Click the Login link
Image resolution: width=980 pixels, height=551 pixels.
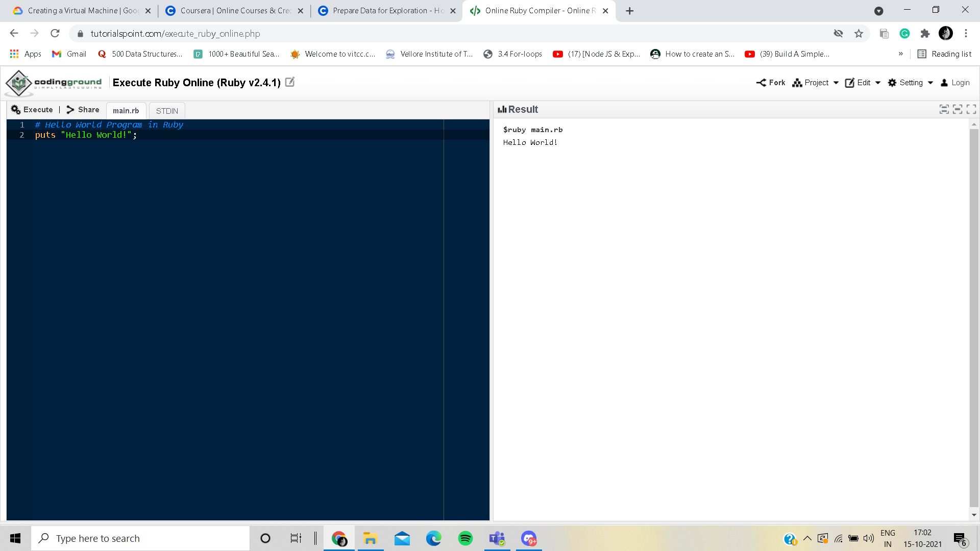[x=955, y=83]
